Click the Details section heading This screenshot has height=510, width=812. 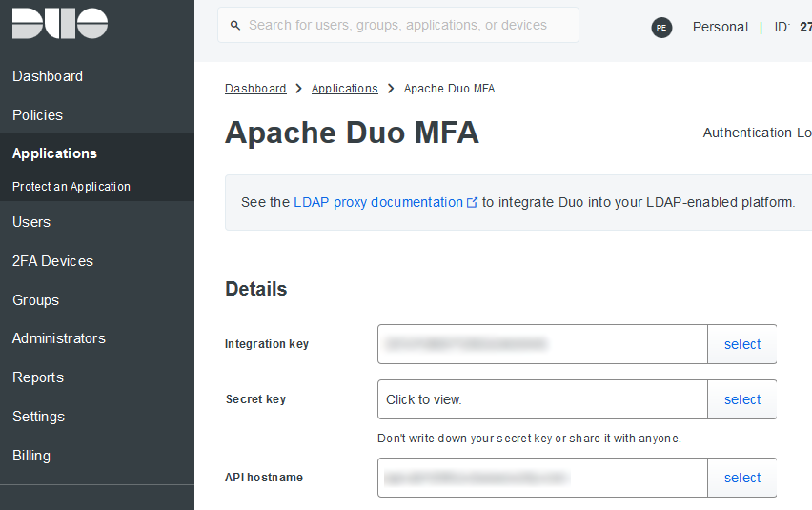pos(255,289)
